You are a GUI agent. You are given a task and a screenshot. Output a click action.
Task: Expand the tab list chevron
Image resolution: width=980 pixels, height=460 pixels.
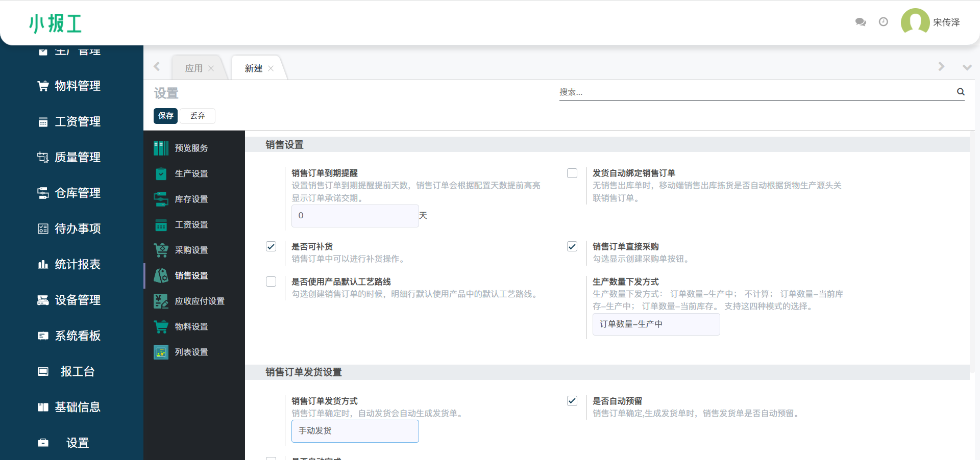click(x=966, y=67)
